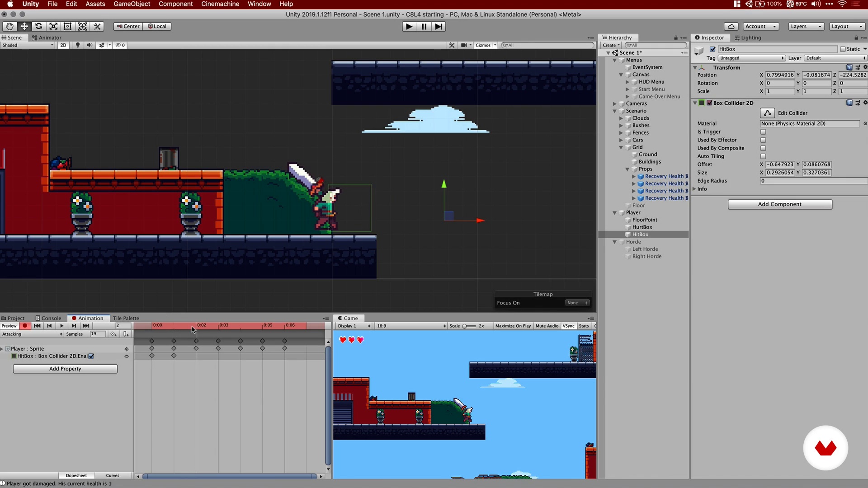Select the Move tool
The height and width of the screenshot is (488, 868).
point(24,26)
